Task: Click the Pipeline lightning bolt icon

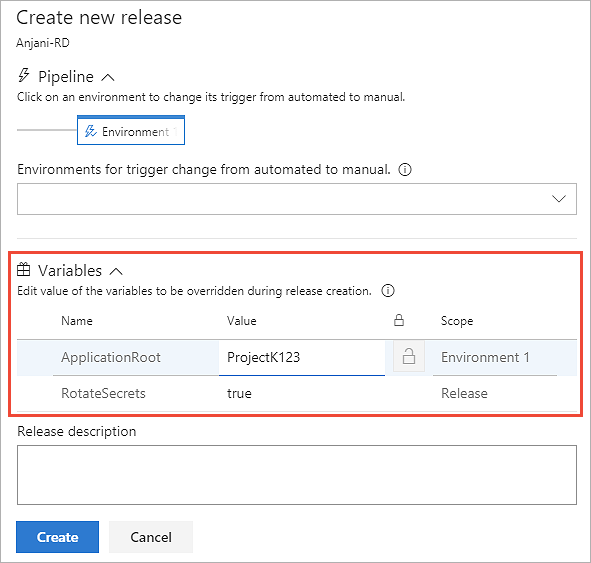Action: [24, 75]
